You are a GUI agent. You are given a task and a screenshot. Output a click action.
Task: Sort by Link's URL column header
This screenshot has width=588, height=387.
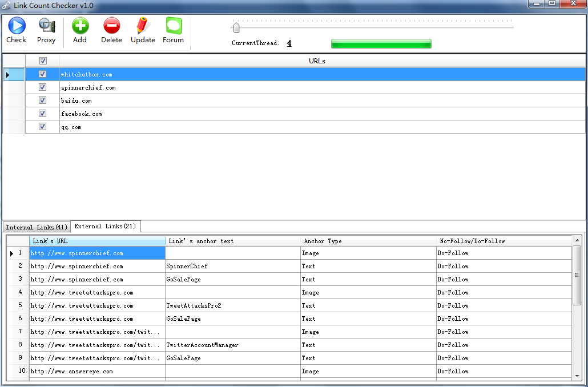coord(97,241)
